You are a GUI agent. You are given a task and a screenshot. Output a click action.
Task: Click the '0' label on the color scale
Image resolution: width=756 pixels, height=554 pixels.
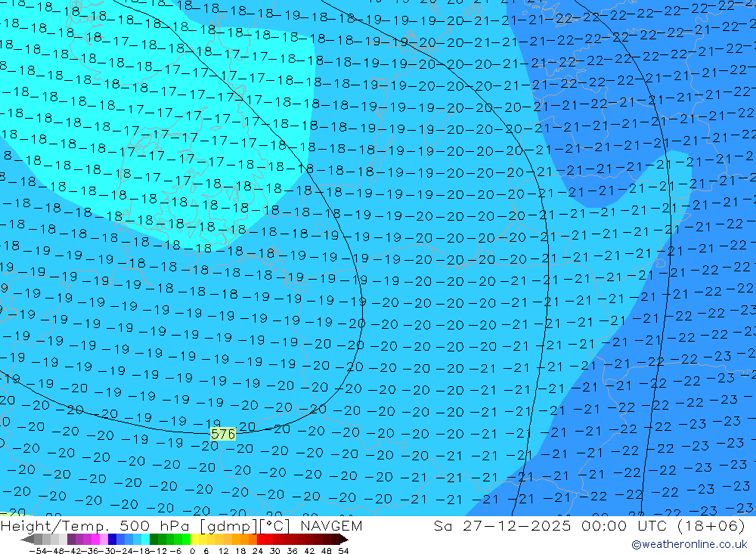coord(192,551)
